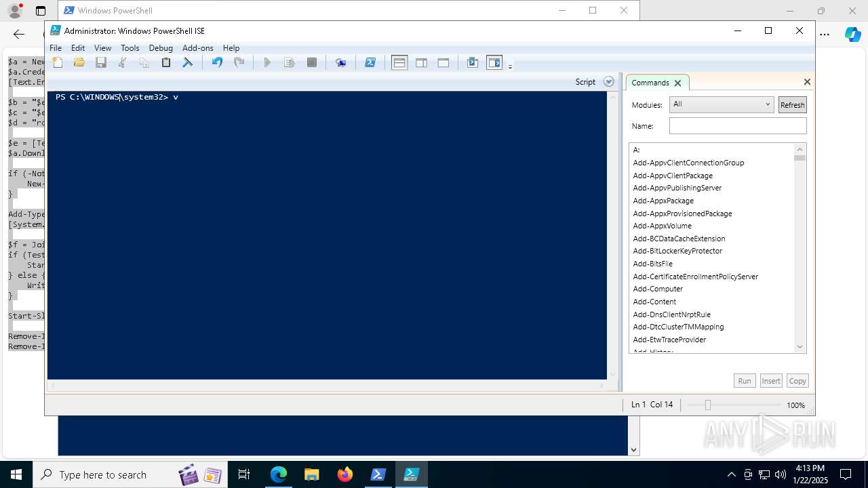
Task: Close the Commands add-on panel
Action: click(x=807, y=81)
